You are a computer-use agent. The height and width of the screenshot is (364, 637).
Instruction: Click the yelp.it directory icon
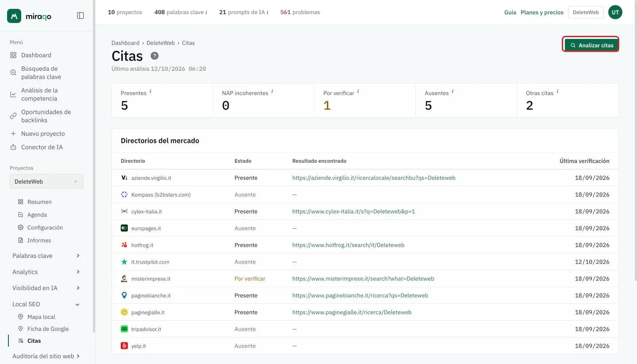(124, 346)
